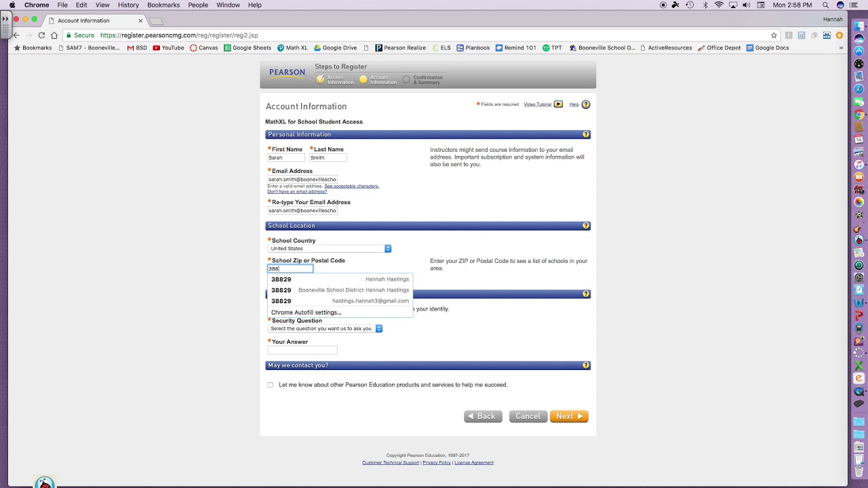Open Video Tutorial camera icon
This screenshot has width=868, height=488.
(558, 104)
